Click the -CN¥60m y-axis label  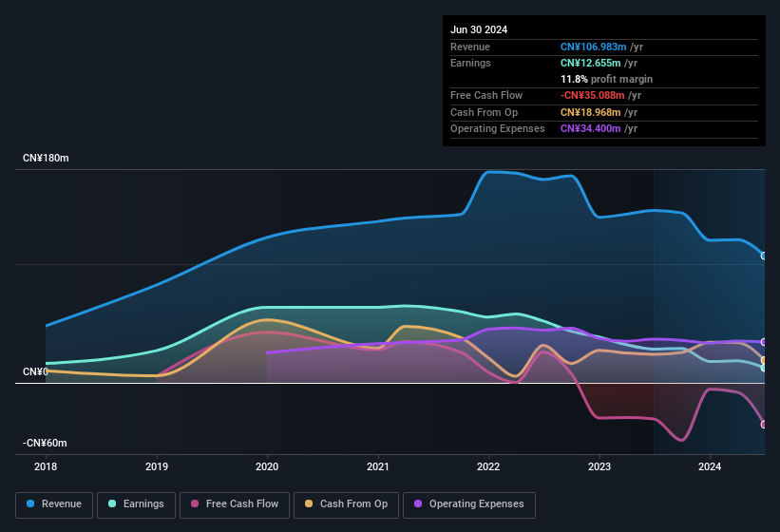click(45, 443)
